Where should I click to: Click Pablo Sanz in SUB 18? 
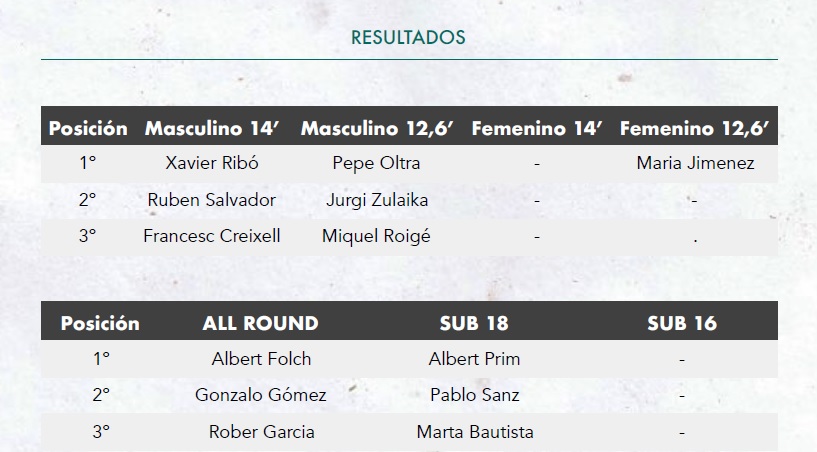click(475, 395)
